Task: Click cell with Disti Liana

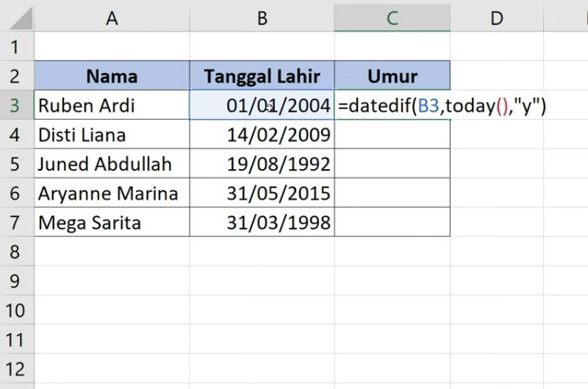Action: [x=112, y=135]
